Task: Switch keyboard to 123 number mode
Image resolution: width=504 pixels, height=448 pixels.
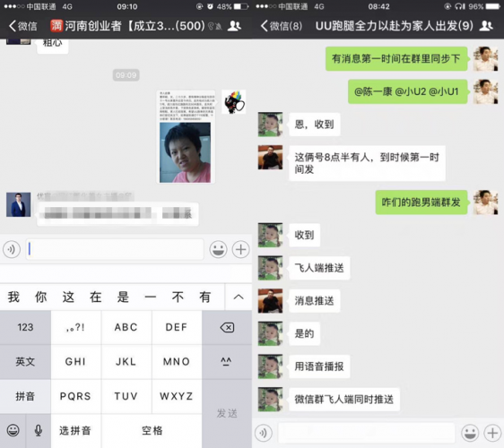Action: [x=25, y=327]
